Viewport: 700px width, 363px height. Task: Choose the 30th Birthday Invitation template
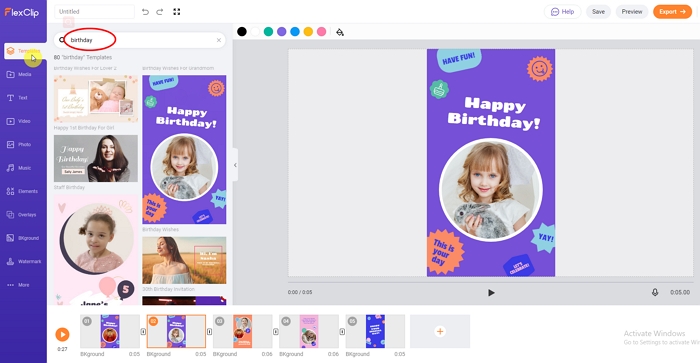coord(184,260)
